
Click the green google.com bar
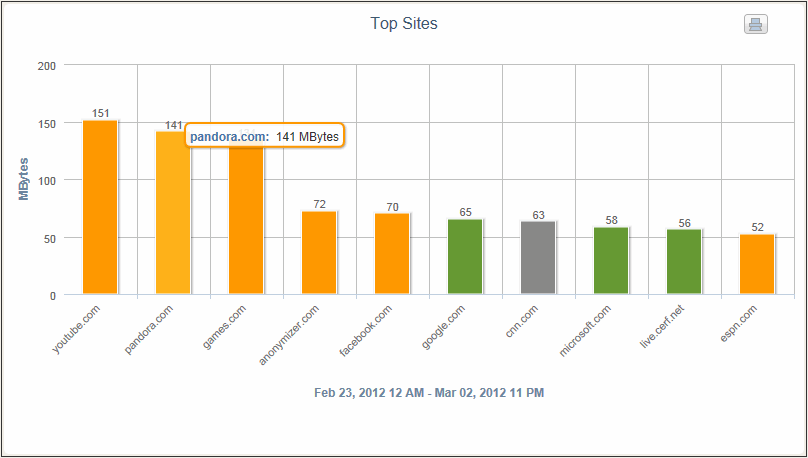tap(465, 257)
